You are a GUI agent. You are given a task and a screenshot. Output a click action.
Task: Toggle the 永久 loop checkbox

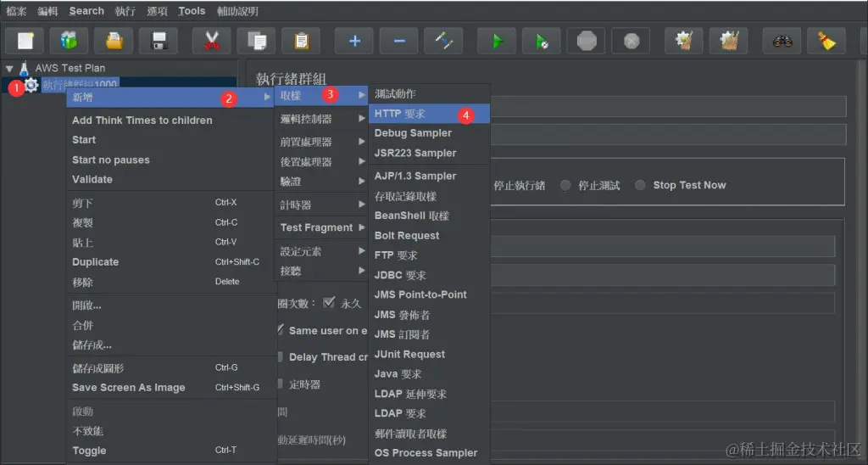pos(329,303)
